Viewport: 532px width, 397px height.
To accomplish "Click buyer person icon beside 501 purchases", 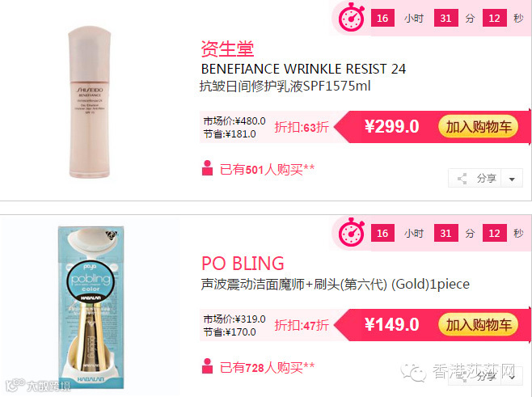I will (x=207, y=168).
